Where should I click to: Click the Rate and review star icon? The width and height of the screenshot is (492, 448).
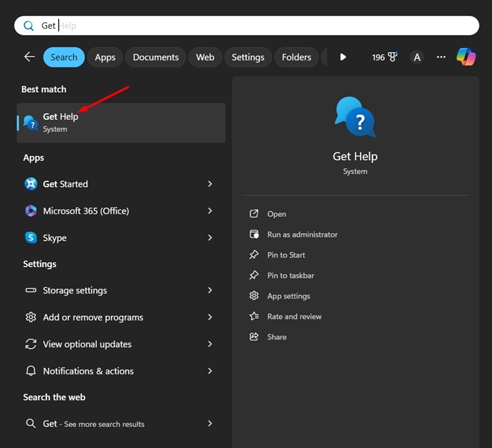click(x=254, y=316)
